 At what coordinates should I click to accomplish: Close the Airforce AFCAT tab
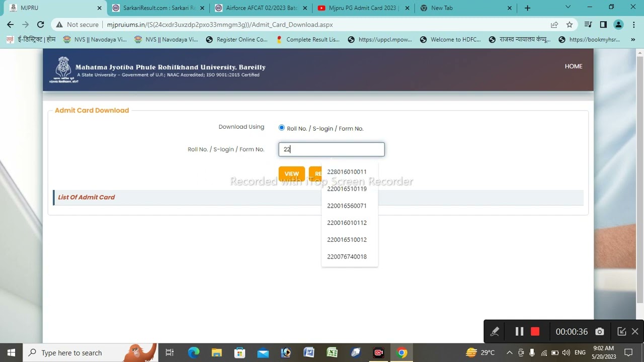click(305, 8)
